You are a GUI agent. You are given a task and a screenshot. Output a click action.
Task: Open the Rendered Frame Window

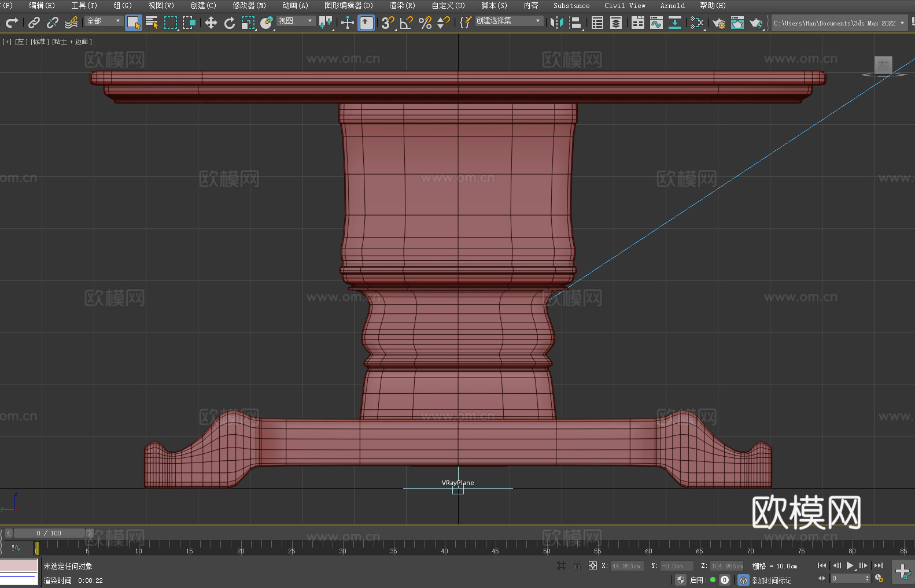coord(737,23)
